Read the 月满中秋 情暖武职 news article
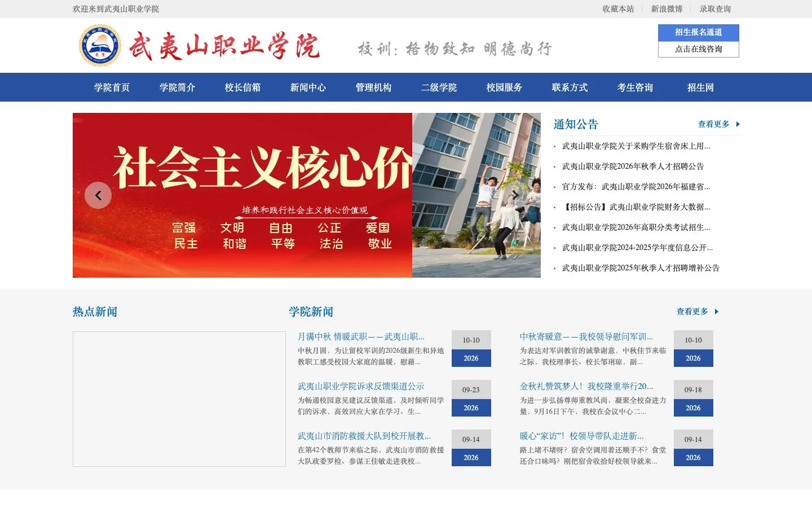 [361, 337]
